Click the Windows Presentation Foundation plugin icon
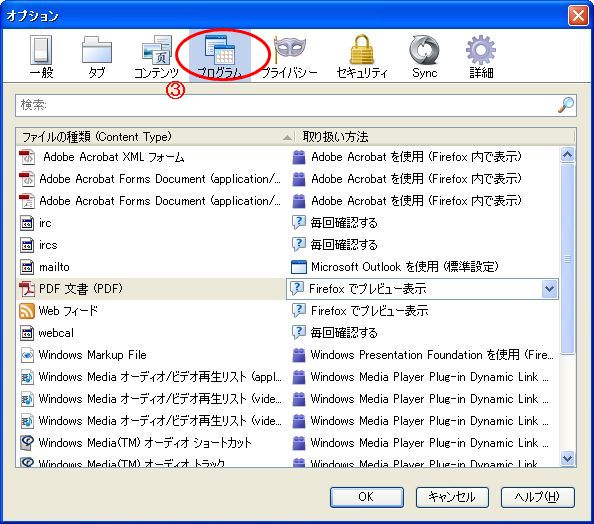 point(299,355)
